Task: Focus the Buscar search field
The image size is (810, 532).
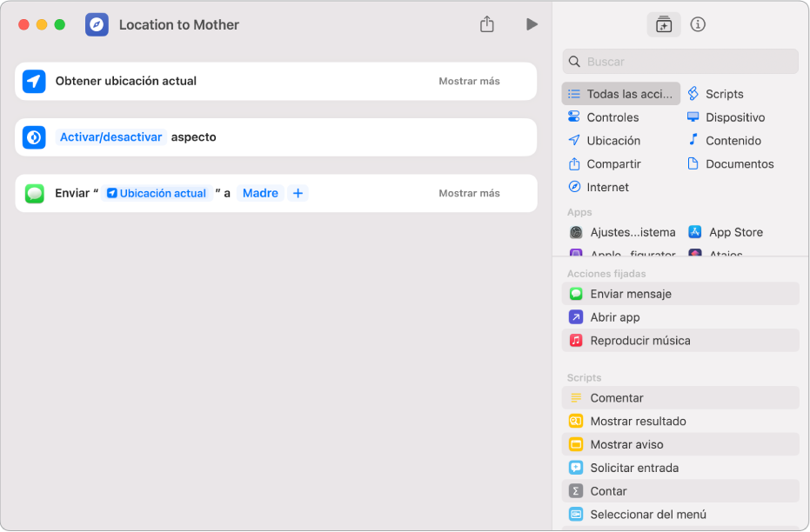Action: click(679, 62)
